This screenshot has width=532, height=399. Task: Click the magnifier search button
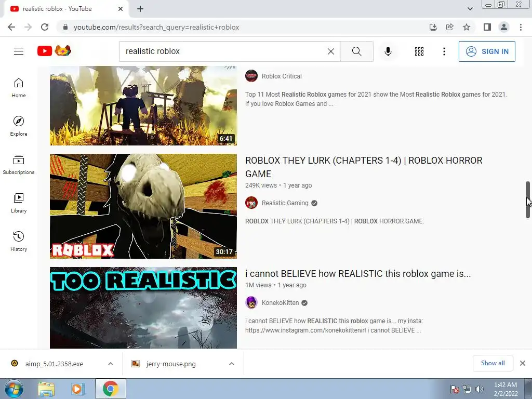pos(356,51)
